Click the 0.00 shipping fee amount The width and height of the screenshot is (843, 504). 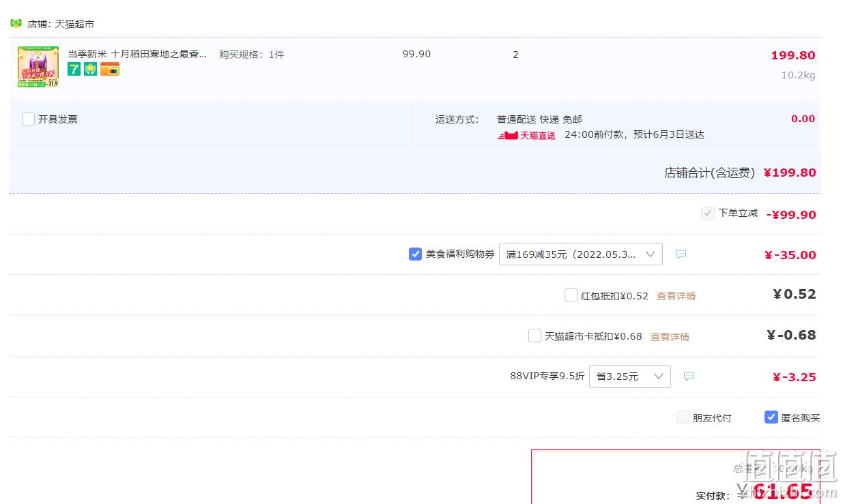click(x=803, y=119)
